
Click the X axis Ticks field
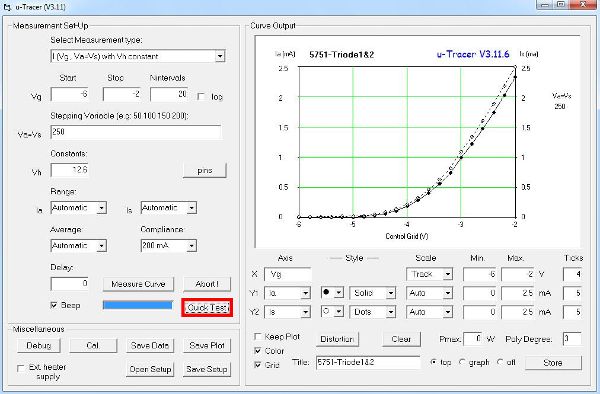tap(572, 274)
